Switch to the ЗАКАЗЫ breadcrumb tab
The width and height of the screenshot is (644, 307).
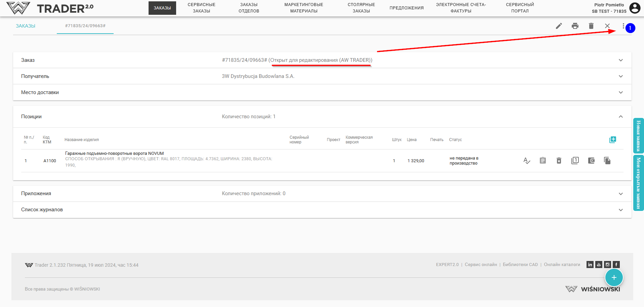pos(26,26)
